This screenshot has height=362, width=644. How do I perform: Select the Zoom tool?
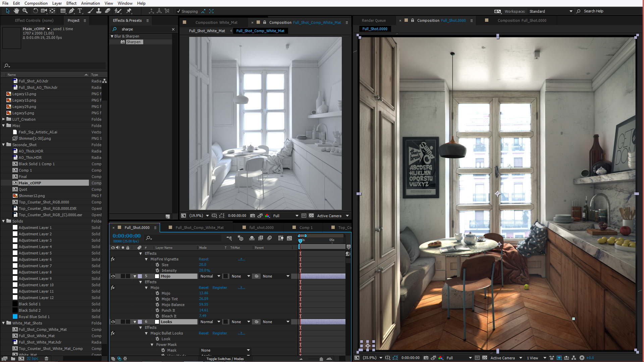point(25,11)
